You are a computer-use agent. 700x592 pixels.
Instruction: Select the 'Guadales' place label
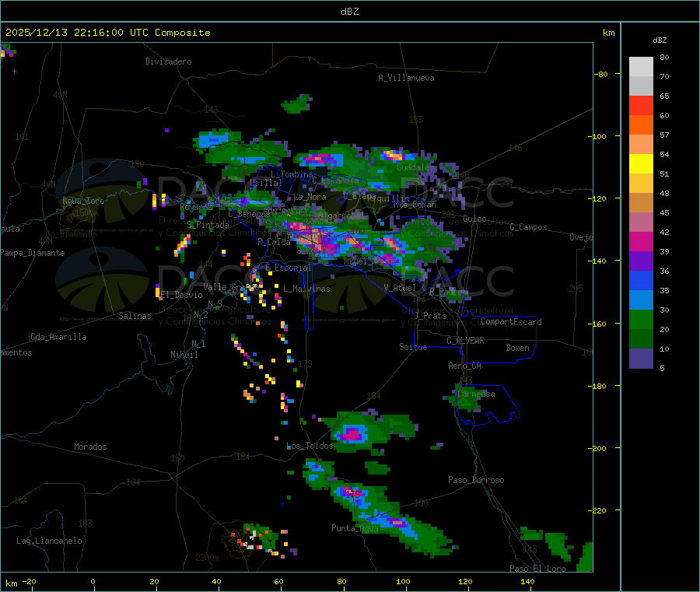pyautogui.click(x=415, y=167)
